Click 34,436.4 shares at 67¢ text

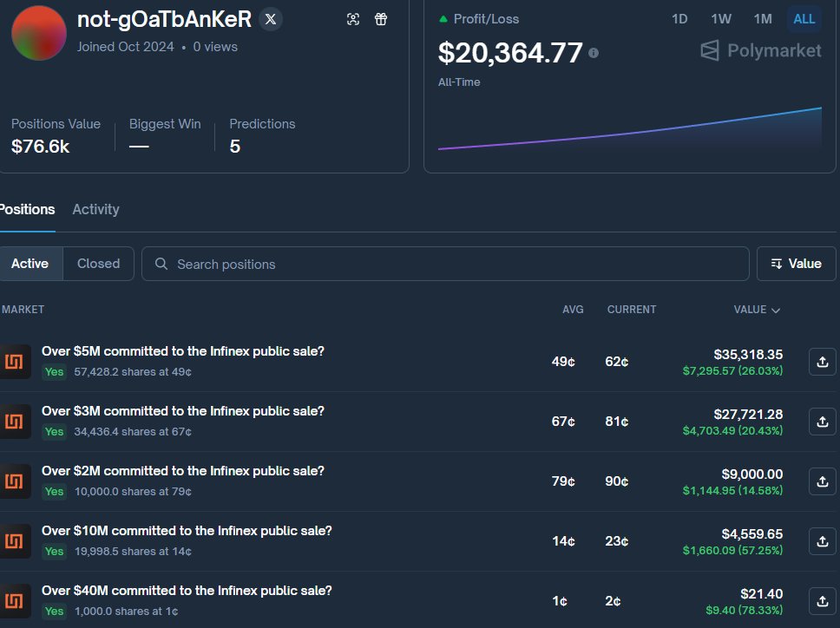tap(132, 431)
